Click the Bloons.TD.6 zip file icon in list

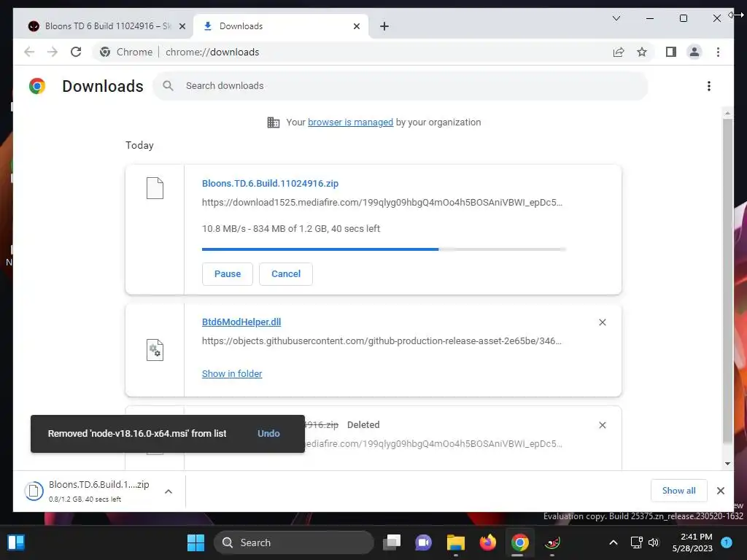[x=155, y=188]
